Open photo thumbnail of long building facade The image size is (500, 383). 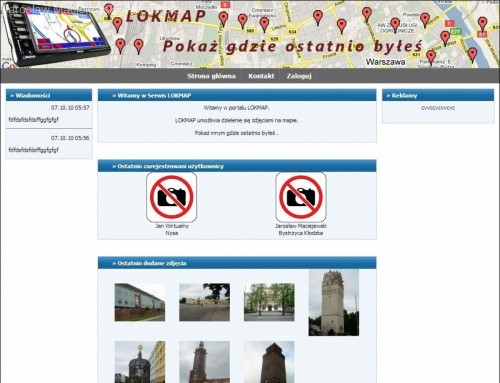[x=140, y=302]
